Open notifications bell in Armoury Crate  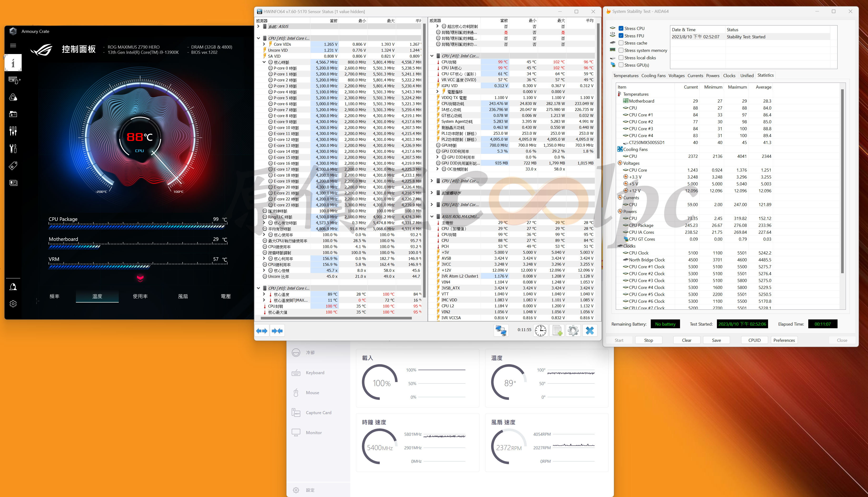[x=13, y=287]
